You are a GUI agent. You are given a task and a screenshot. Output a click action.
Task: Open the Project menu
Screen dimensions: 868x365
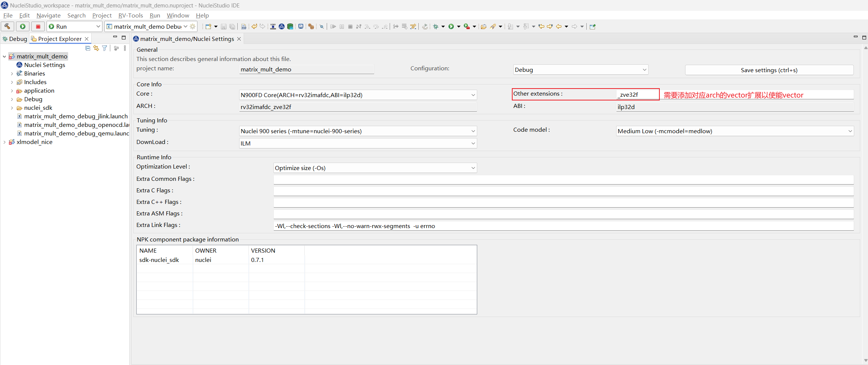[102, 15]
